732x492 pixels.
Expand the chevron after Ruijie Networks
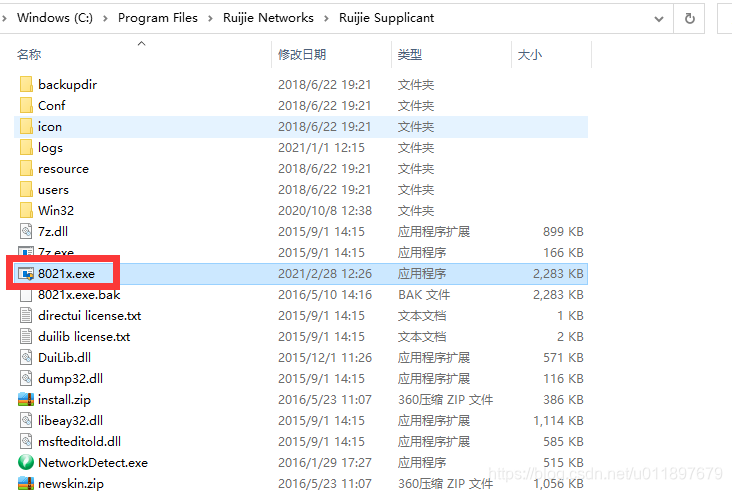(326, 18)
